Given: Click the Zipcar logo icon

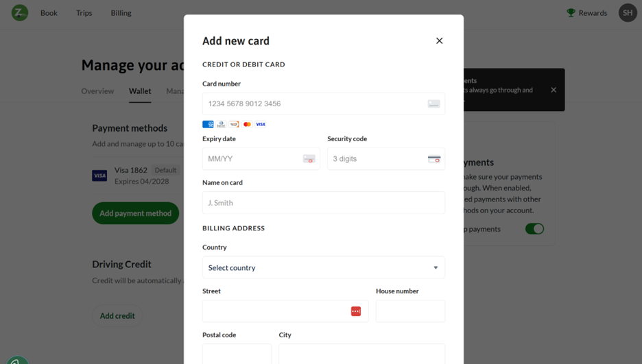Looking at the screenshot, I should tap(20, 12).
